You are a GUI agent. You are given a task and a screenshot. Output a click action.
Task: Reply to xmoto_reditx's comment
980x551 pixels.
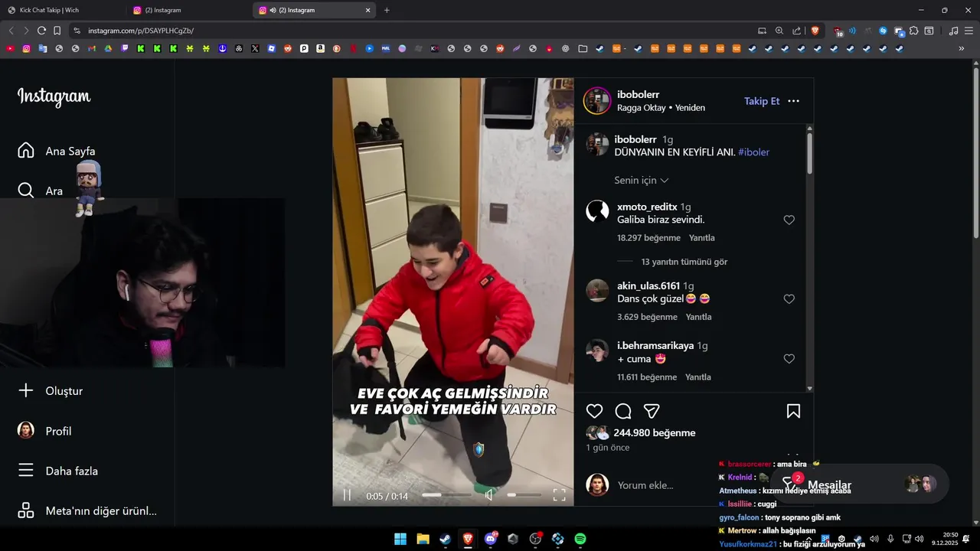701,238
